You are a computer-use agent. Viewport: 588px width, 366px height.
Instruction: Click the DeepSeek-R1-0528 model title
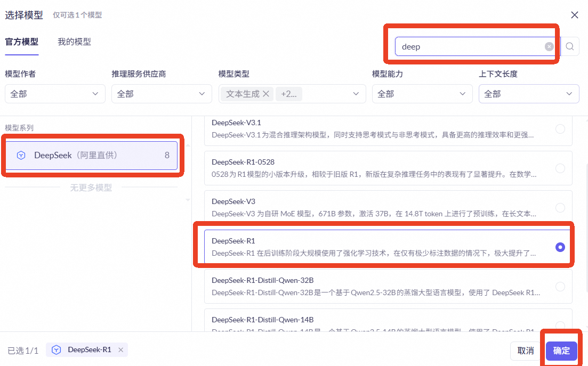coord(243,162)
